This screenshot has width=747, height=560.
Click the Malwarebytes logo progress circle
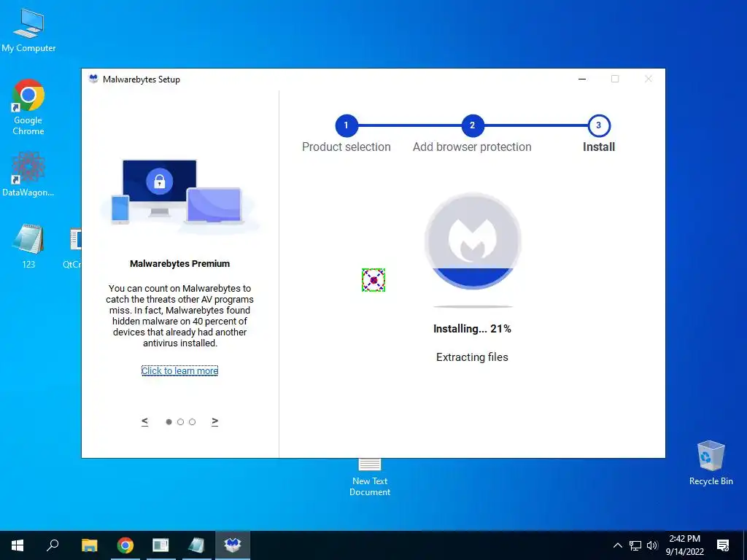(473, 241)
